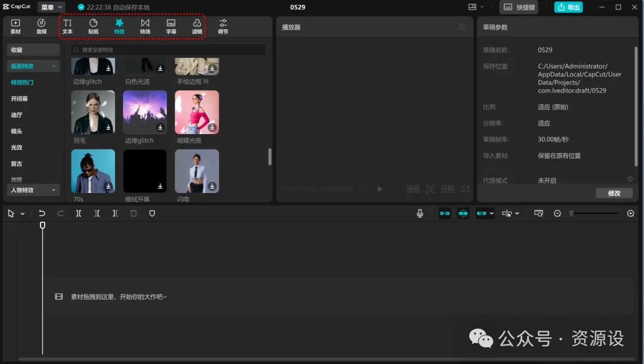Expand the 人物特效 category
This screenshot has height=364, width=644.
[33, 190]
